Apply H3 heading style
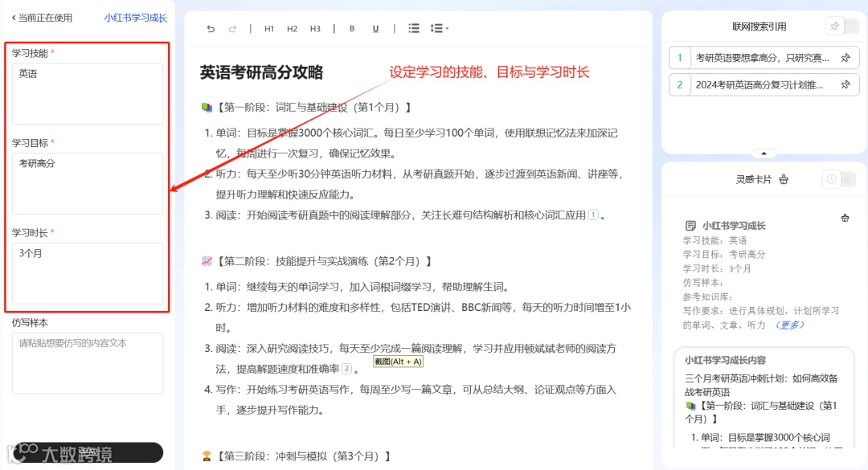This screenshot has height=470, width=868. coord(315,29)
